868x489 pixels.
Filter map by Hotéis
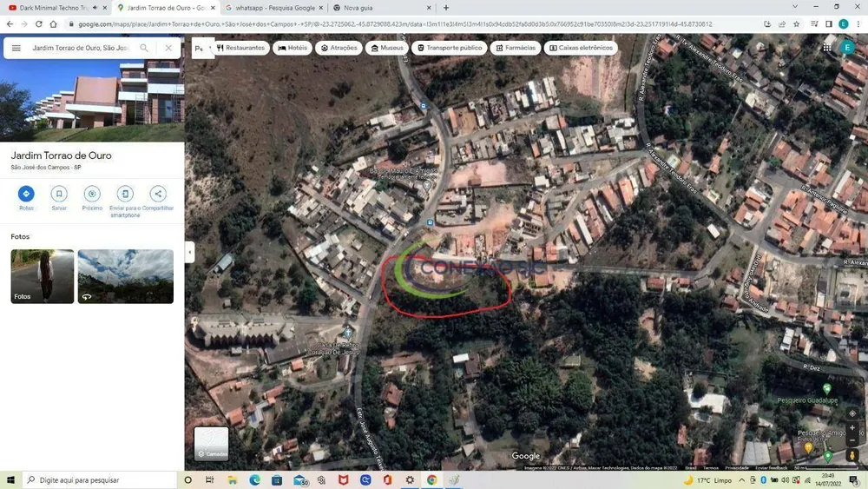[293, 48]
